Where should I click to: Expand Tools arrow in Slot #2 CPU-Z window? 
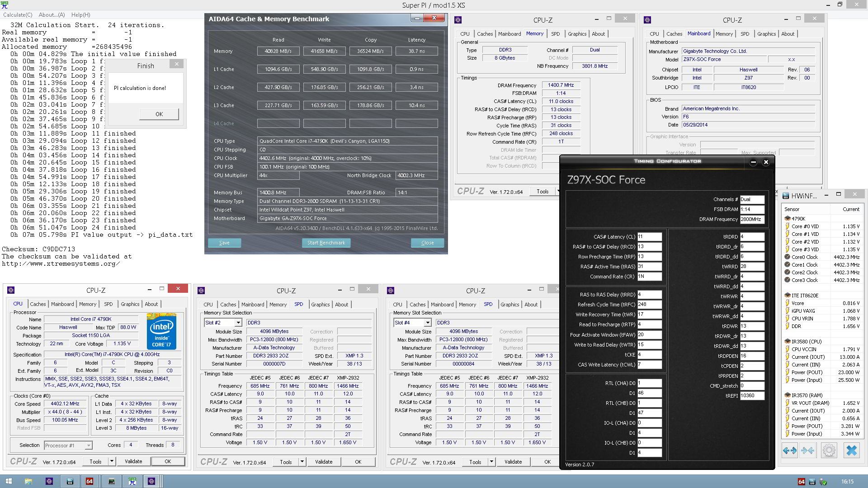click(302, 462)
